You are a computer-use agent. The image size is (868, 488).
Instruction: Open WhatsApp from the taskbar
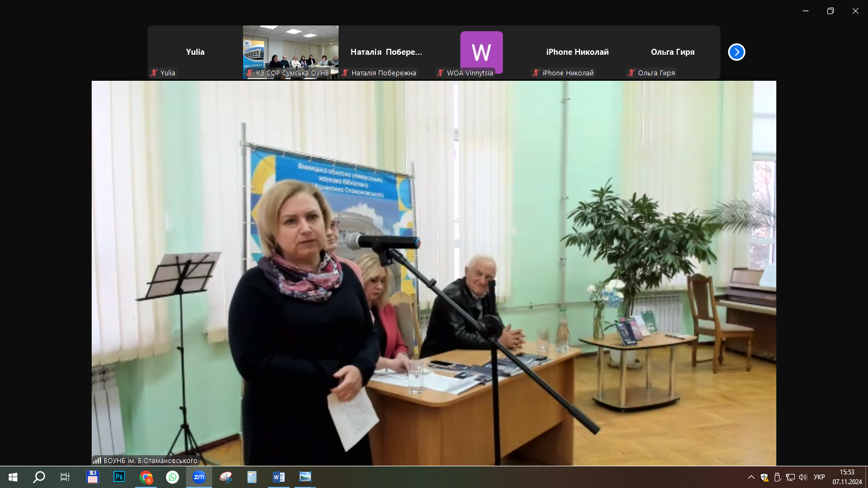pyautogui.click(x=173, y=477)
